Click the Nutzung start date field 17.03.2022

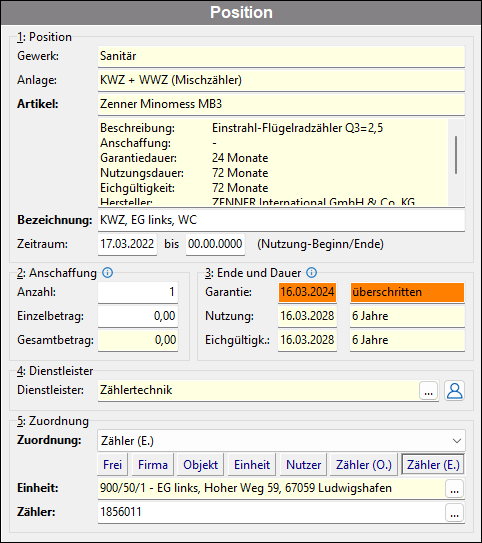click(x=127, y=244)
